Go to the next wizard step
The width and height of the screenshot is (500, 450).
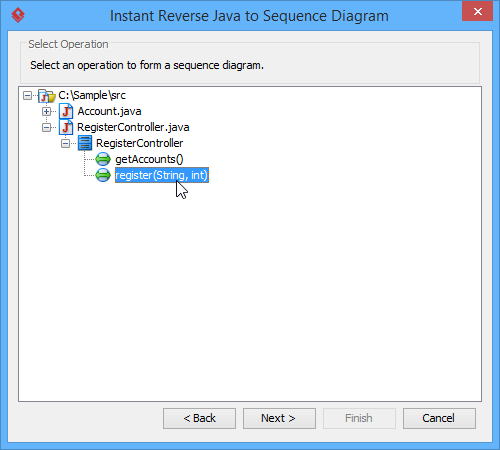[x=279, y=418]
